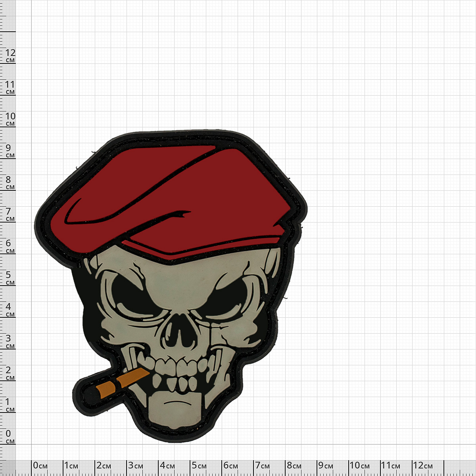Click the "10 см" label on the vertical ruler
This screenshot has height=476, width=476.
click(x=10, y=119)
